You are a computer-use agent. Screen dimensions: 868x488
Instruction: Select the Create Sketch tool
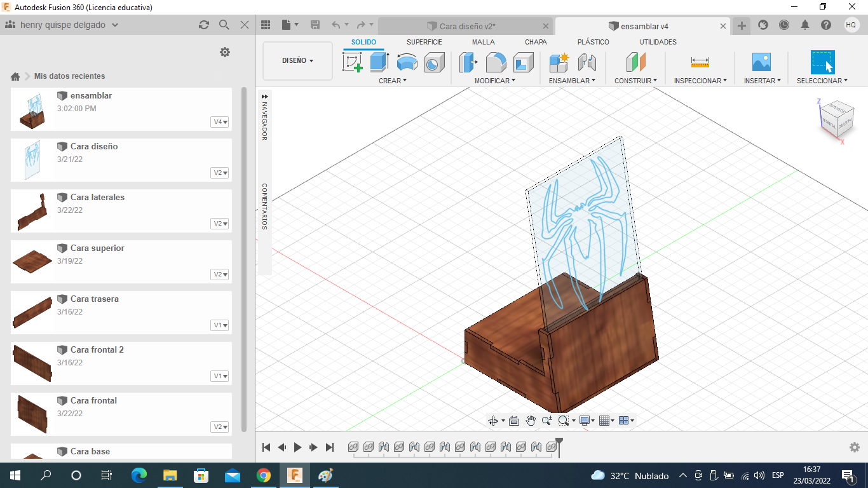[353, 62]
